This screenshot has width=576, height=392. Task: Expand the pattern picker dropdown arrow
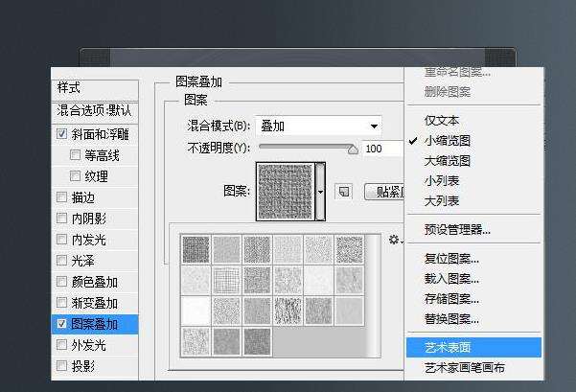[320, 190]
